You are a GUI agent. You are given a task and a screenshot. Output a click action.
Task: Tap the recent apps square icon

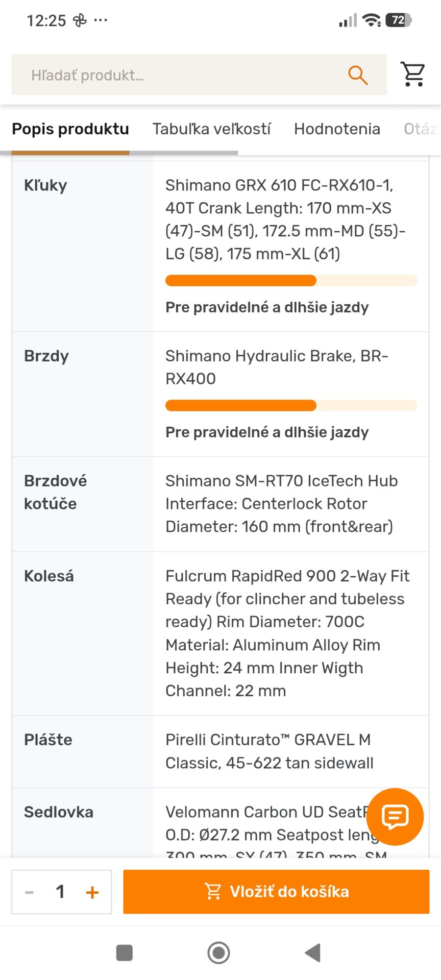125,952
